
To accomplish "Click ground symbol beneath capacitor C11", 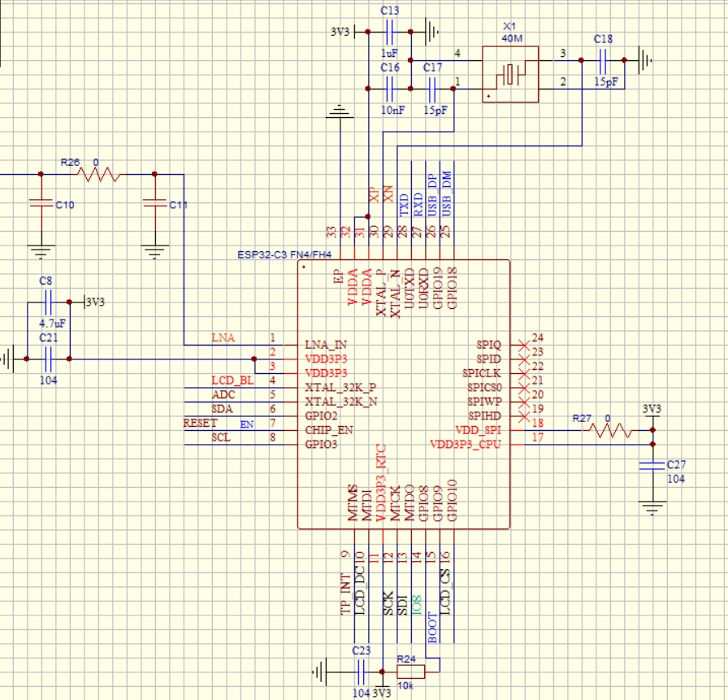I will pos(154,252).
